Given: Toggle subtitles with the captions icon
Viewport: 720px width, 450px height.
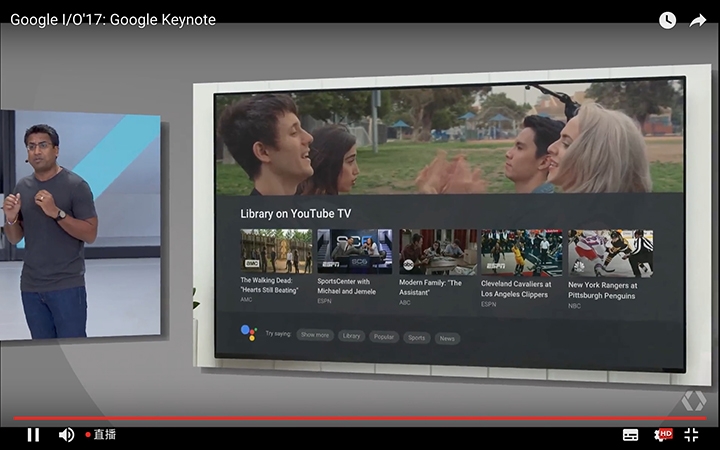Looking at the screenshot, I should pos(630,434).
